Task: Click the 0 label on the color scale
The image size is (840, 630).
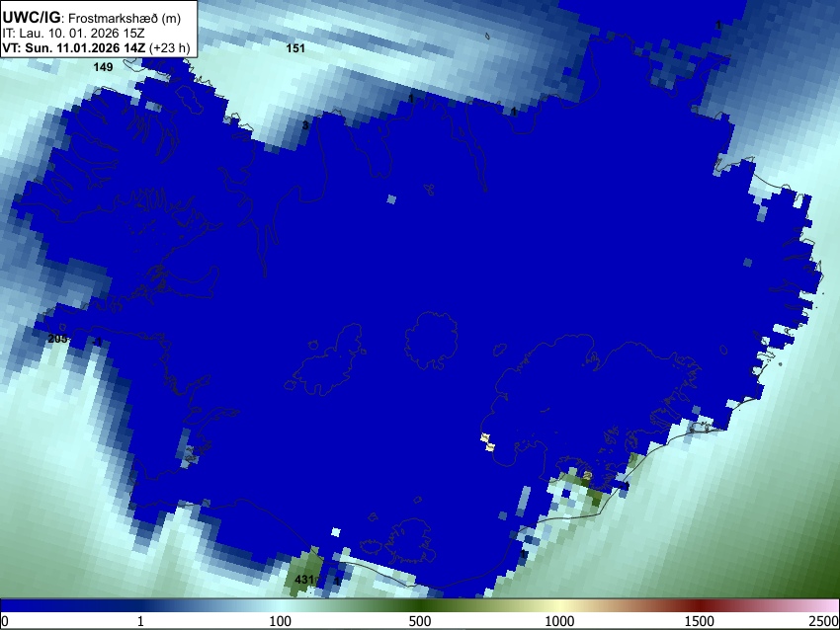Action: tap(5, 621)
